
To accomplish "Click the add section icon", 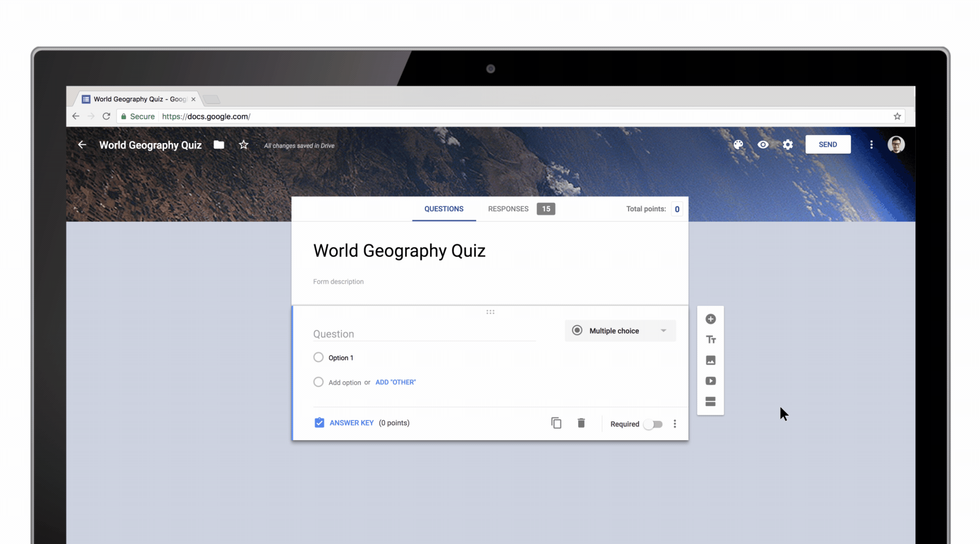I will (x=710, y=401).
